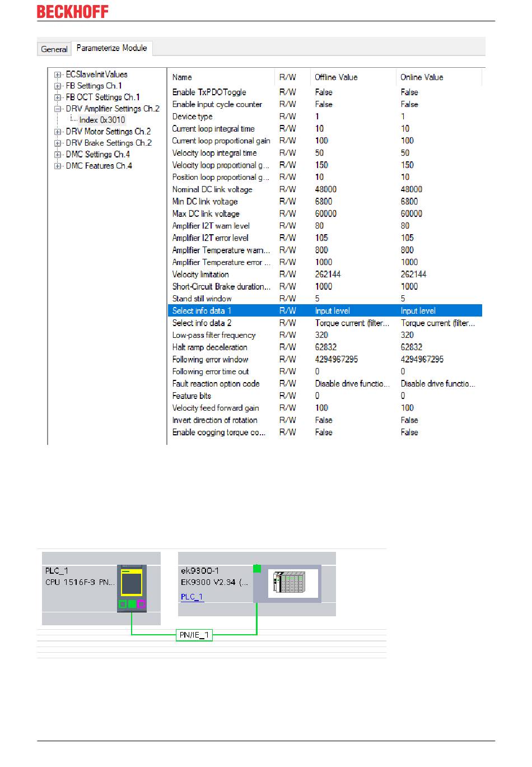Click the Offline Value column header
The height and width of the screenshot is (767, 532).
pyautogui.click(x=336, y=77)
